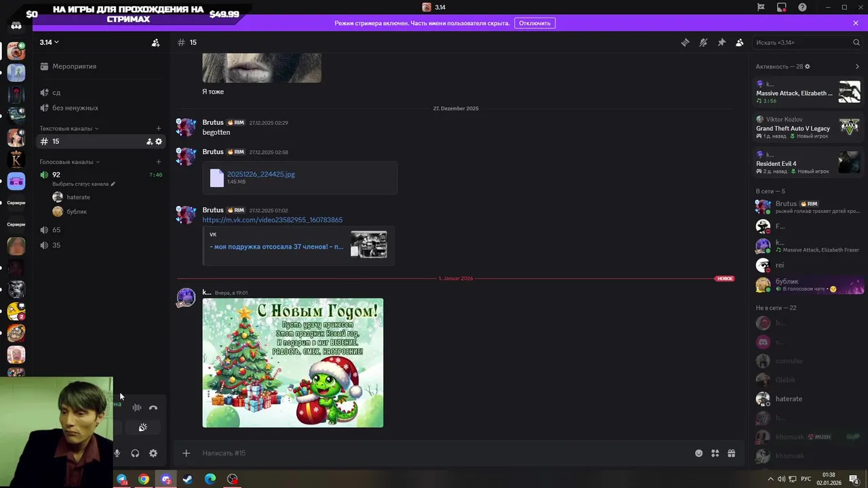Screen dimensions: 868x488
Task: Open Steam in the Windows taskbar
Action: [x=188, y=479]
